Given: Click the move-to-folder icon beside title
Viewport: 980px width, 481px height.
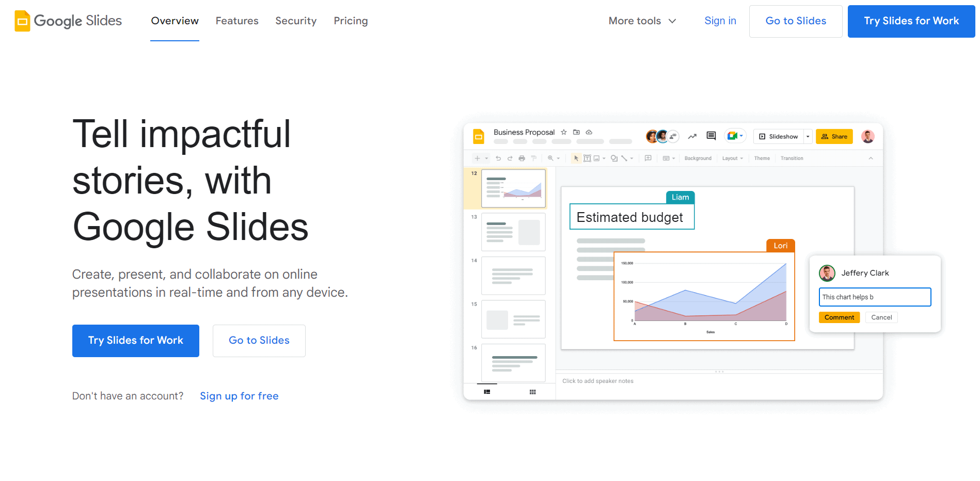Looking at the screenshot, I should coord(576,132).
